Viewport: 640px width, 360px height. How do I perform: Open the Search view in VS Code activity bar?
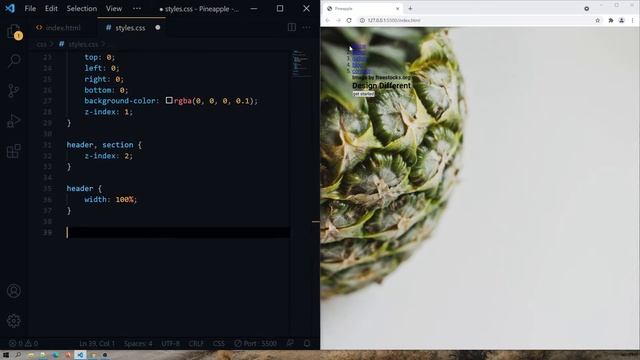coord(14,61)
